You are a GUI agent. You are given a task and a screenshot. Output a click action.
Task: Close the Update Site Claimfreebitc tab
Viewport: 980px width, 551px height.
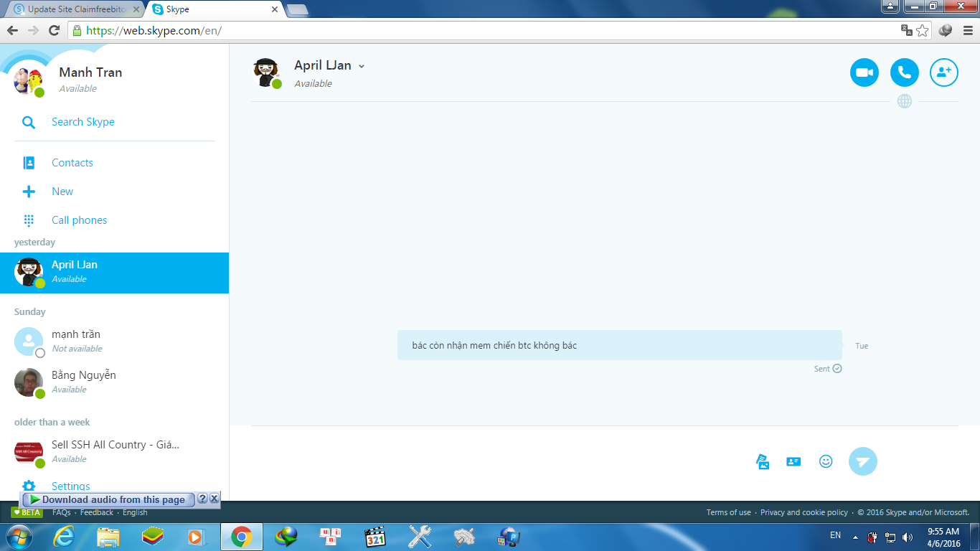136,9
